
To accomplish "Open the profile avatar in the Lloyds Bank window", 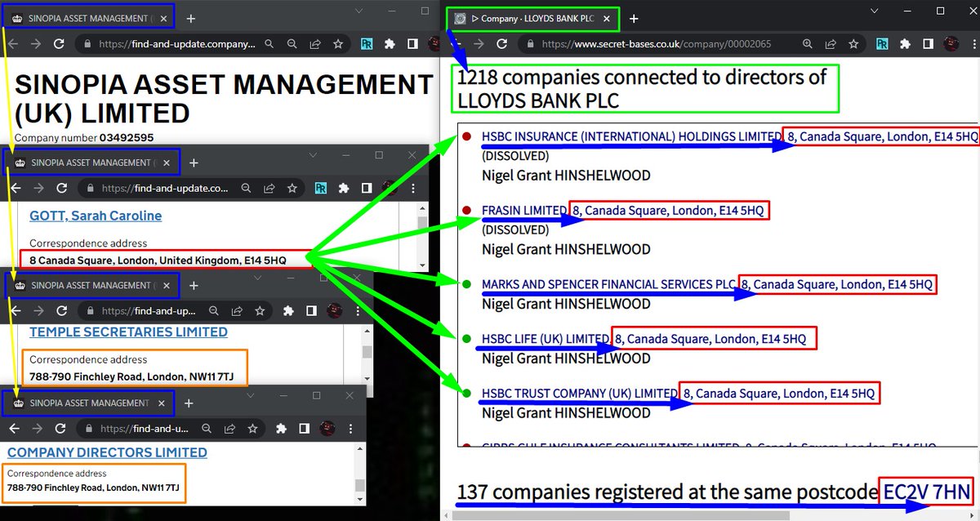I will (951, 44).
